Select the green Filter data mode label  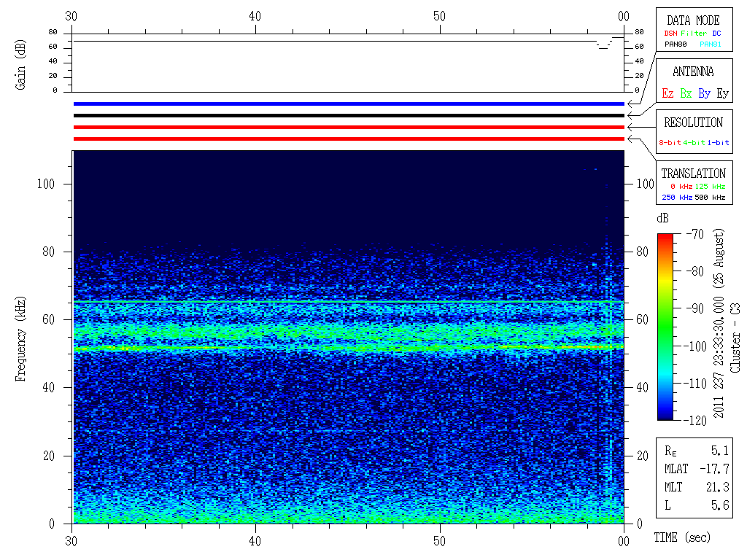[693, 33]
